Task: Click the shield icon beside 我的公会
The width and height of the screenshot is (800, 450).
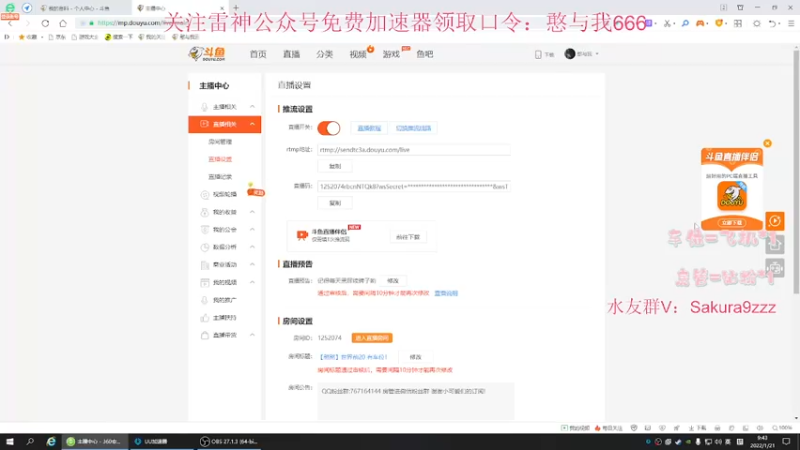Action: point(205,230)
